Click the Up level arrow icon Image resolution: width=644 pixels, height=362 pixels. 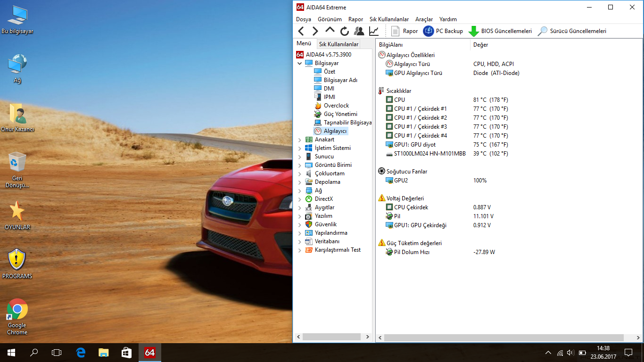[330, 30]
